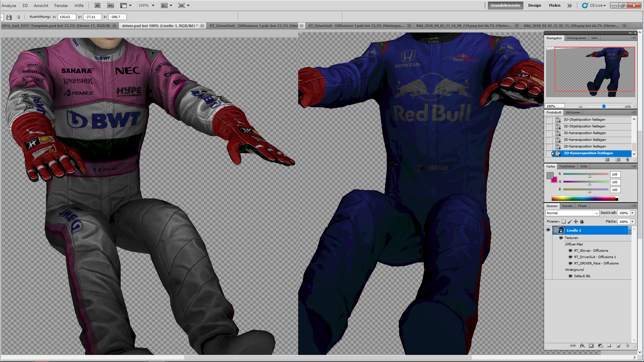Create a new group with folder icon
Viewport: 644px width, 362px height.
pos(609,346)
